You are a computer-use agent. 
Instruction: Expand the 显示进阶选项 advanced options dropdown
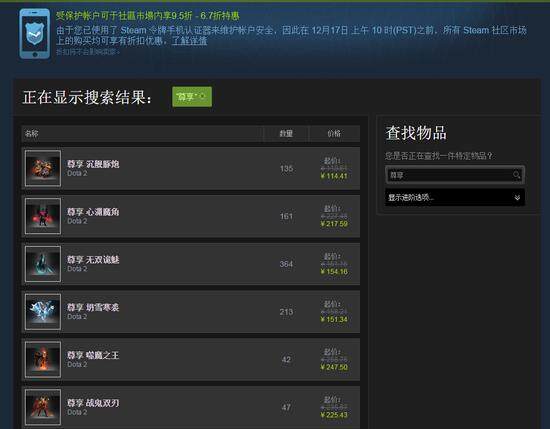[x=455, y=197]
